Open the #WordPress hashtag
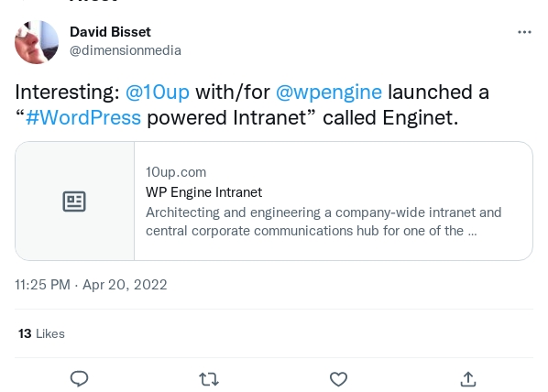 83,117
